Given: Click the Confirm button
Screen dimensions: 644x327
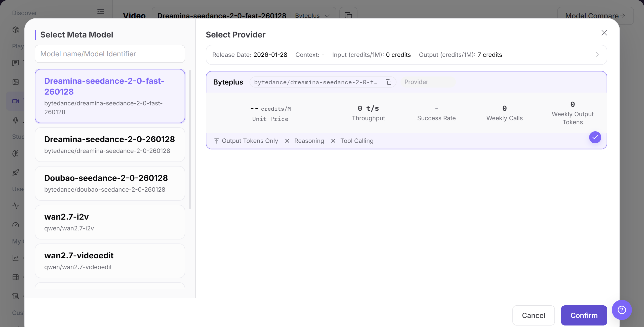Looking at the screenshot, I should [x=584, y=315].
